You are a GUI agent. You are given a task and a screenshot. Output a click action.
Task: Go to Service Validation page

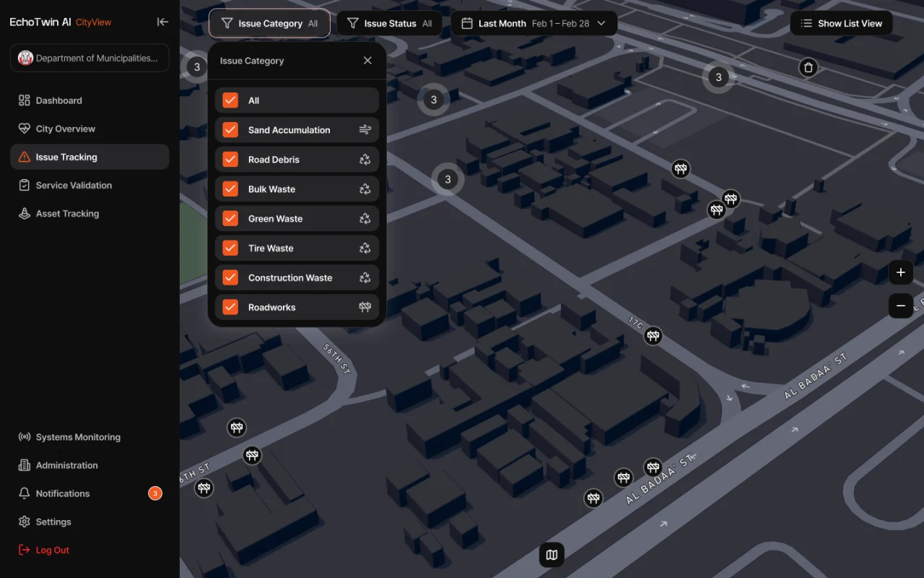[x=74, y=186]
